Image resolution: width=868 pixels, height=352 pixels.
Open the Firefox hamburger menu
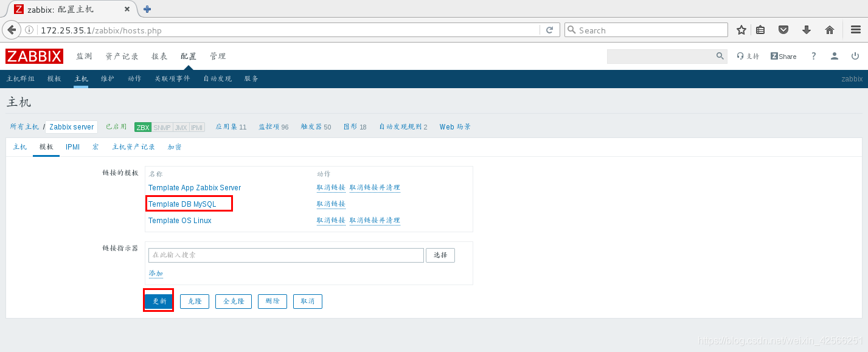855,30
